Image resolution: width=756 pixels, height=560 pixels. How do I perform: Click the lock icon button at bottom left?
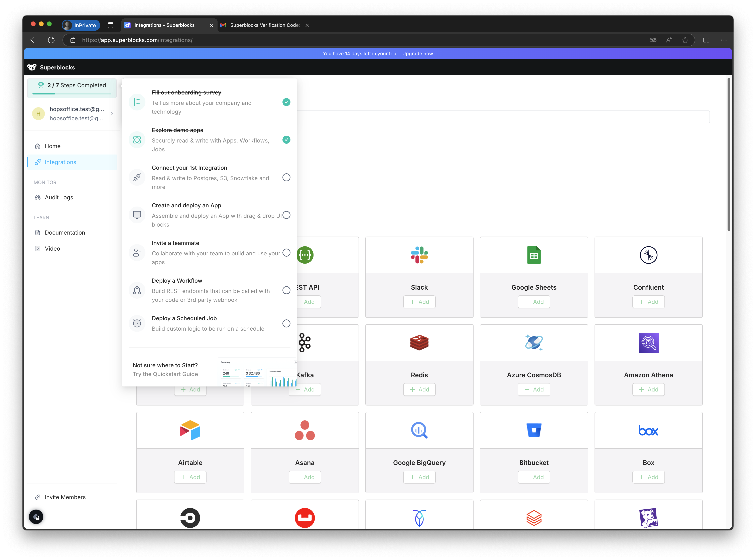[x=36, y=517]
